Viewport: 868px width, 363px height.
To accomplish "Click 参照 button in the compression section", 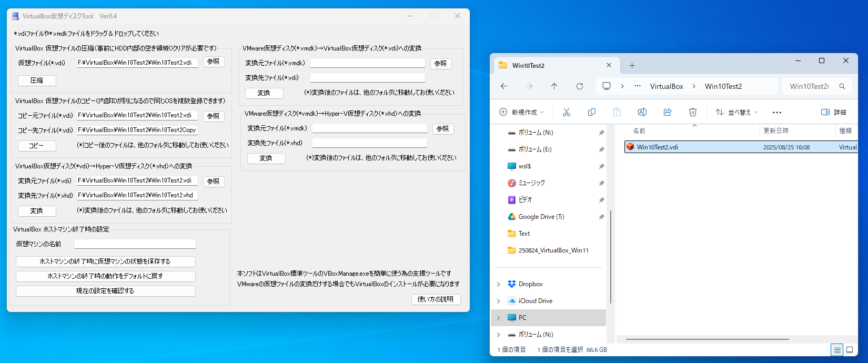I will pos(214,62).
